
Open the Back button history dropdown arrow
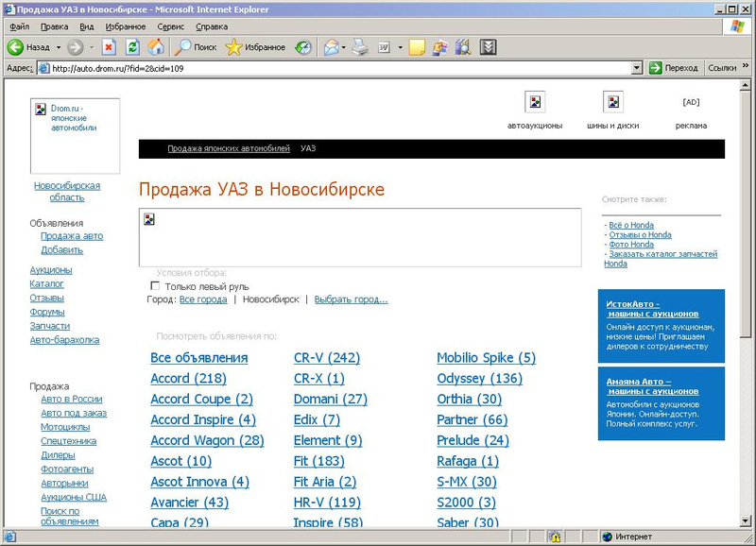[58, 46]
